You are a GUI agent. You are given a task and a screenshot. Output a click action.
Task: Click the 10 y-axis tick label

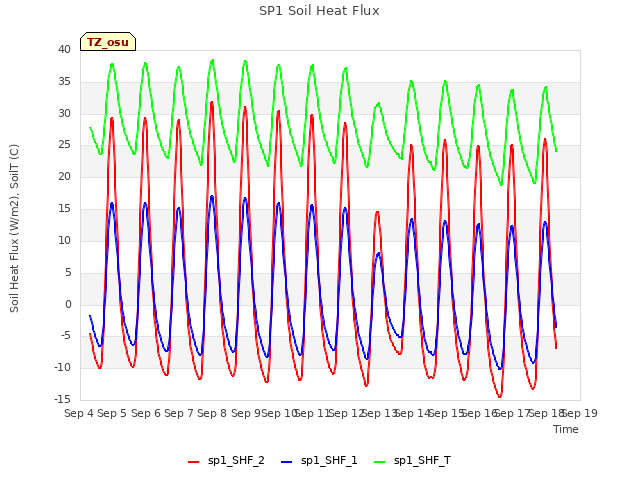64,240
